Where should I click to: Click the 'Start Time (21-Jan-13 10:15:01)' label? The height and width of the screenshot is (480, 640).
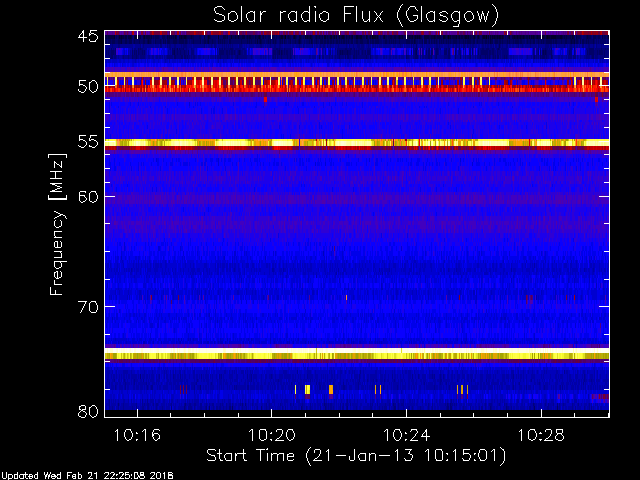[x=356, y=456]
